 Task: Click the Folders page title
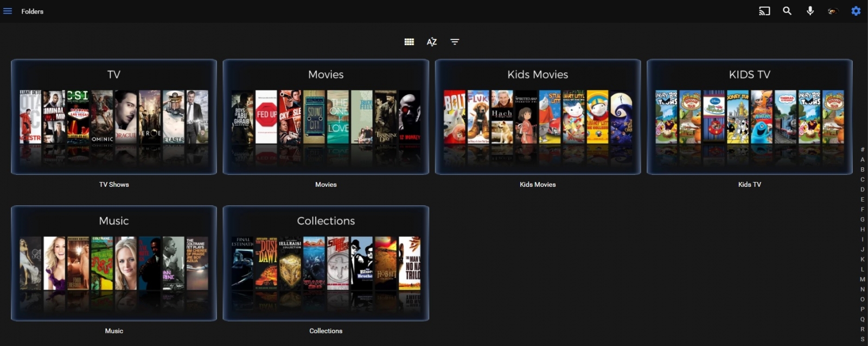click(33, 11)
